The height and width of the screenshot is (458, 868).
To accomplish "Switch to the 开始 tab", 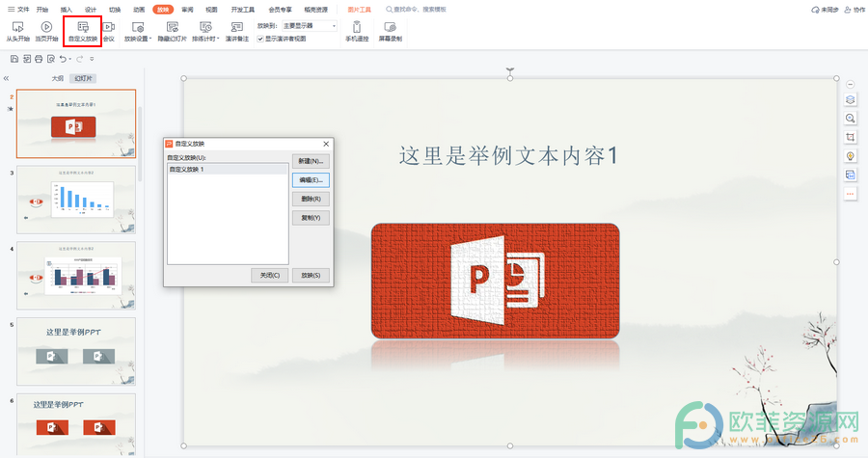I will (42, 10).
